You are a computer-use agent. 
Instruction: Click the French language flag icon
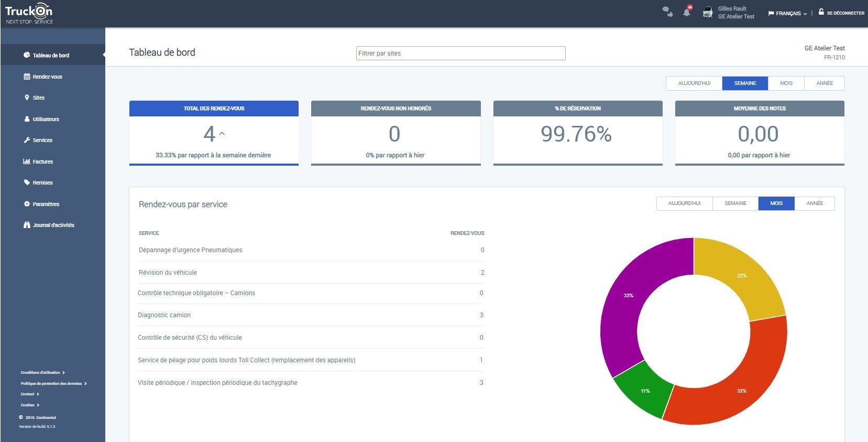771,13
